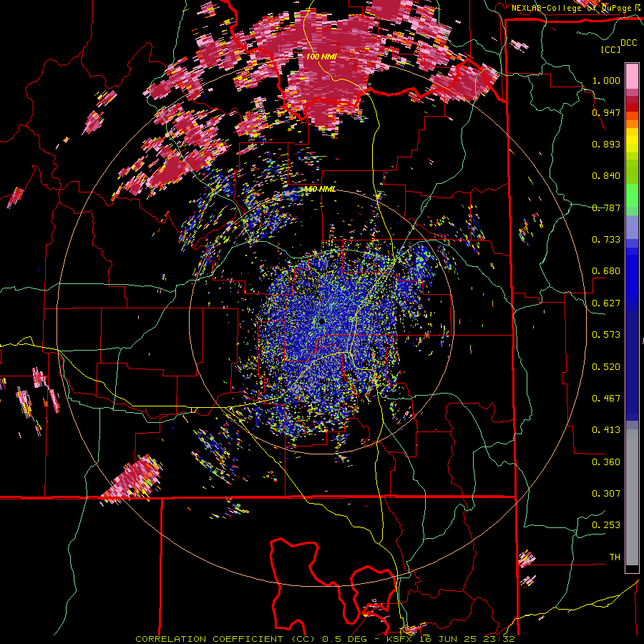
Task: Select the 0.787 legend value
Action: click(x=606, y=208)
